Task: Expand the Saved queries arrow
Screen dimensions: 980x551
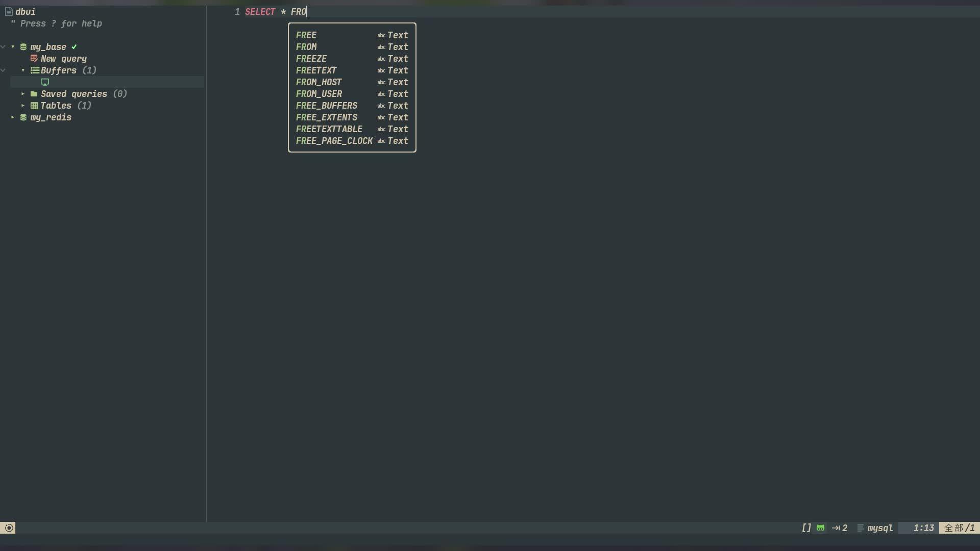Action: (23, 94)
